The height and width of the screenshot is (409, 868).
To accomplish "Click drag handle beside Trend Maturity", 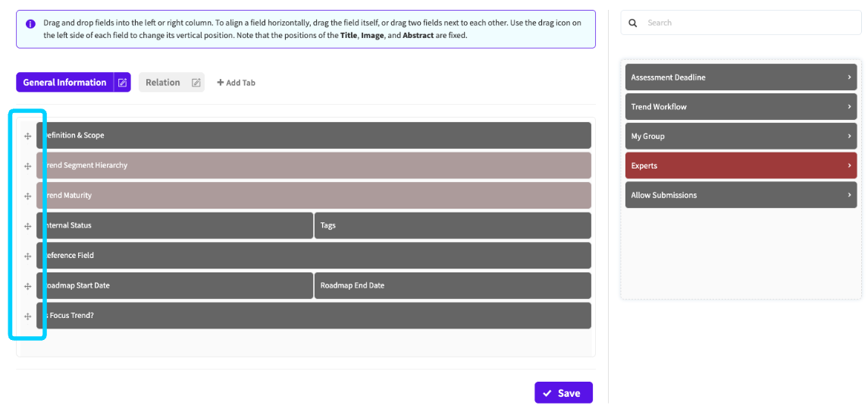I will tap(28, 196).
